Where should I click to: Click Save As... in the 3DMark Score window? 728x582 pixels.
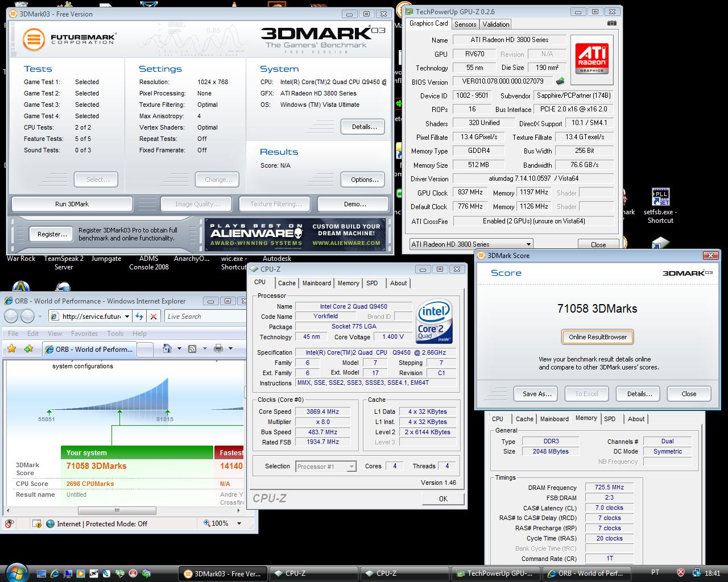(537, 394)
